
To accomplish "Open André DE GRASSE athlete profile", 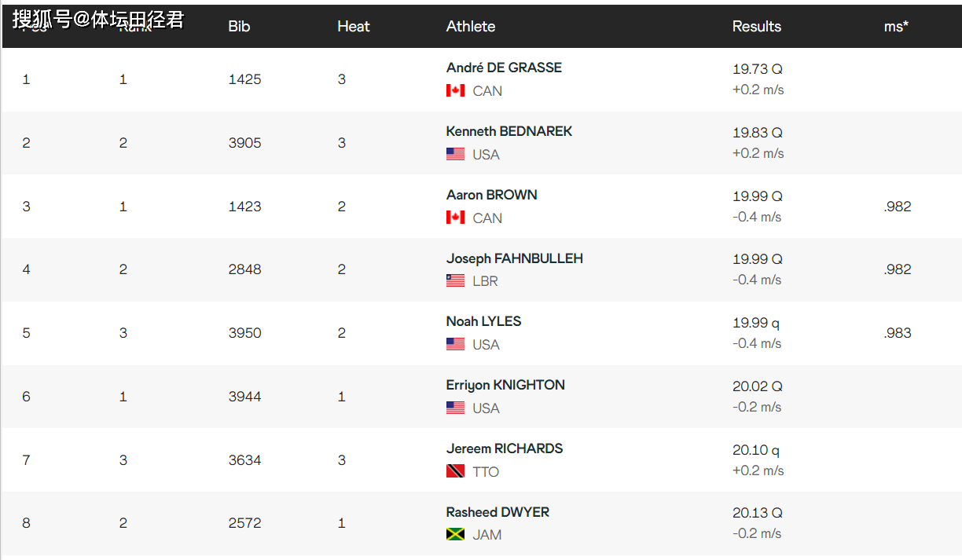I will (504, 68).
